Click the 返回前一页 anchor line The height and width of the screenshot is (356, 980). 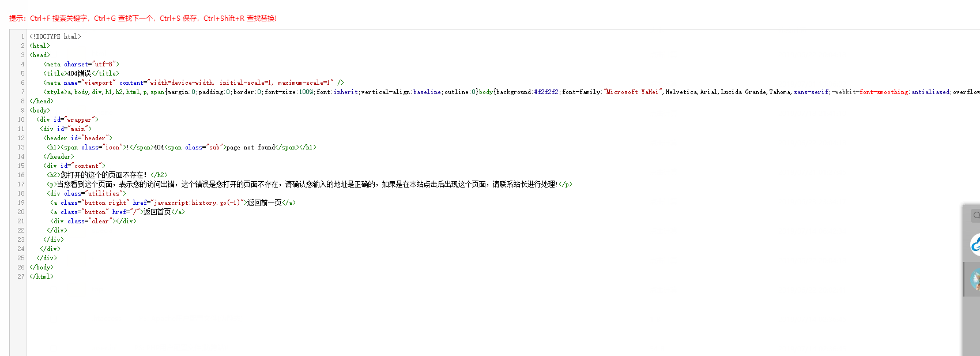pyautogui.click(x=173, y=203)
